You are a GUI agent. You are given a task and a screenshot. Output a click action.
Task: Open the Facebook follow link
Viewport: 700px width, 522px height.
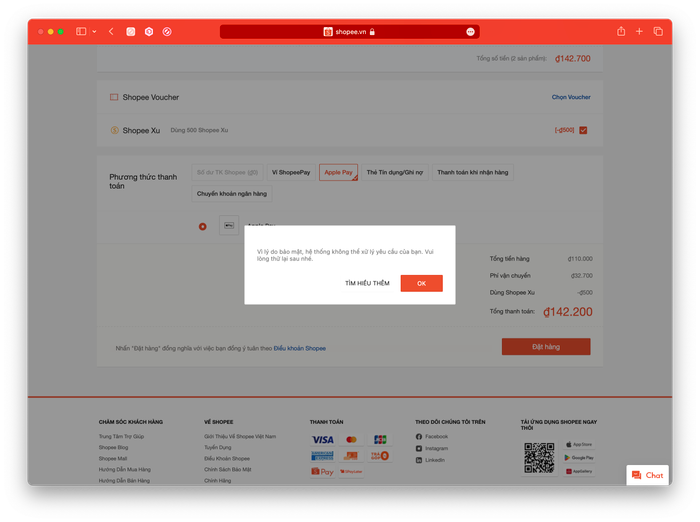(x=432, y=436)
